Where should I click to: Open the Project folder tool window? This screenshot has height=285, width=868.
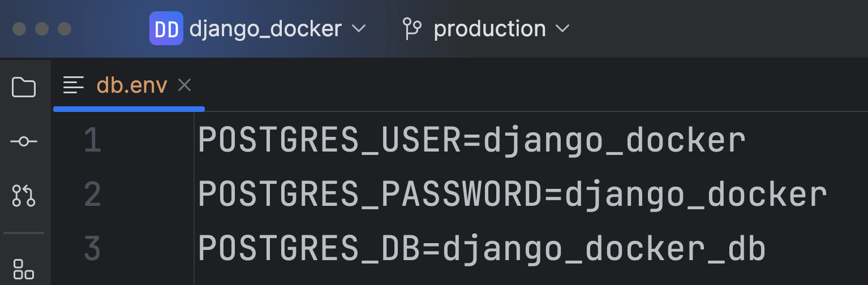click(x=24, y=88)
